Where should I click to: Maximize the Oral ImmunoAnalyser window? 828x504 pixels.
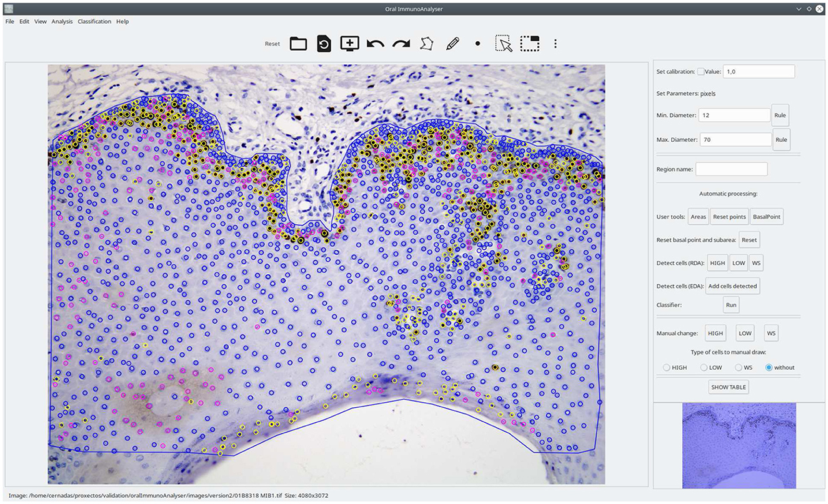(809, 8)
